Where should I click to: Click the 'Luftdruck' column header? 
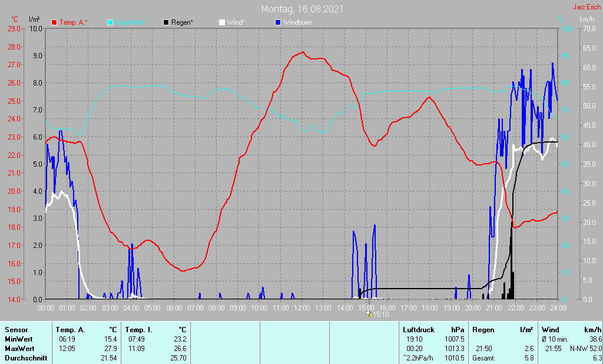[x=419, y=330]
